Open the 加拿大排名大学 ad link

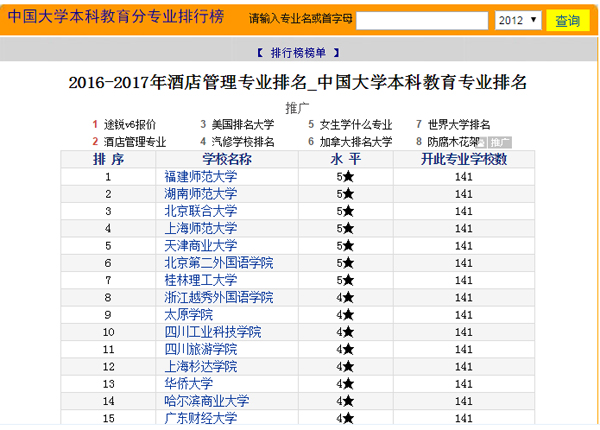tap(356, 142)
